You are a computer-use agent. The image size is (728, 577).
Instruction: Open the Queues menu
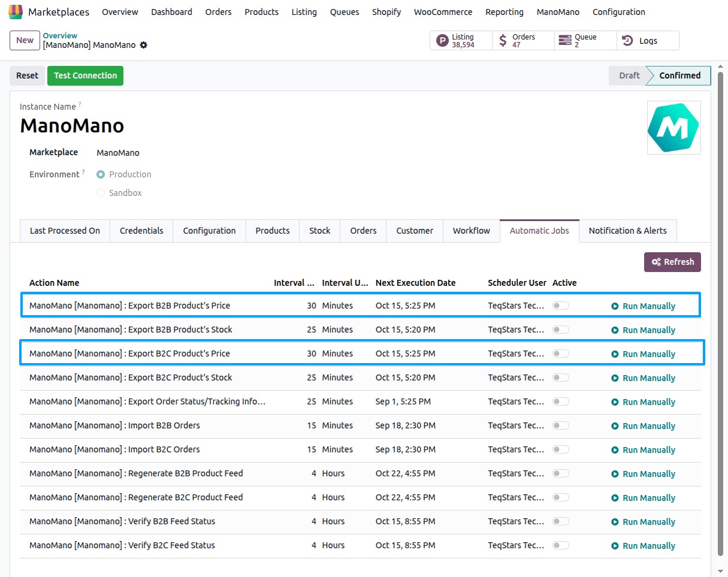(x=345, y=12)
